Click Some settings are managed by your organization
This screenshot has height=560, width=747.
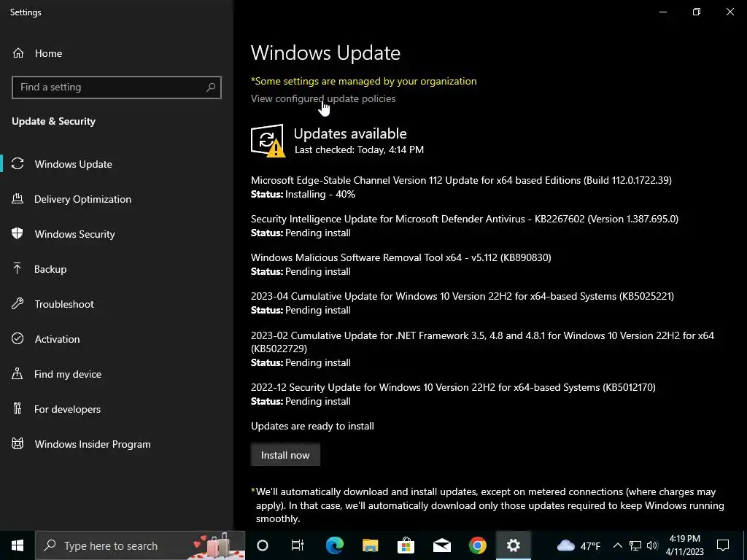pyautogui.click(x=363, y=81)
